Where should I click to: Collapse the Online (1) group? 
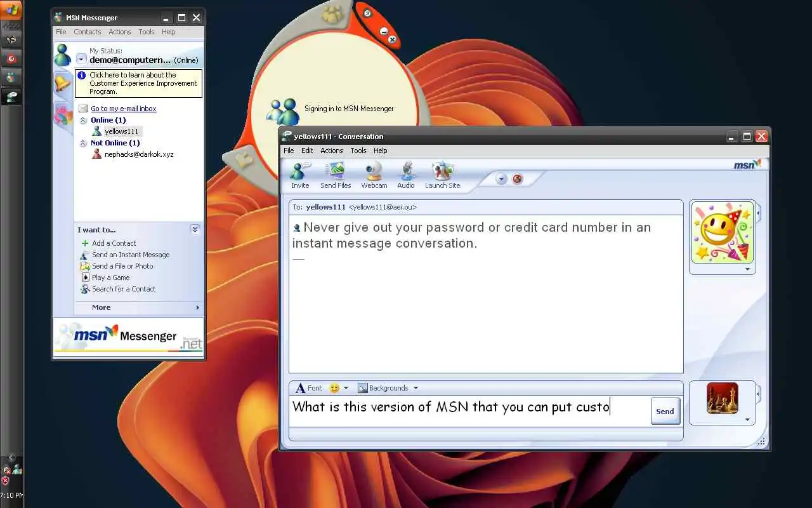[83, 120]
